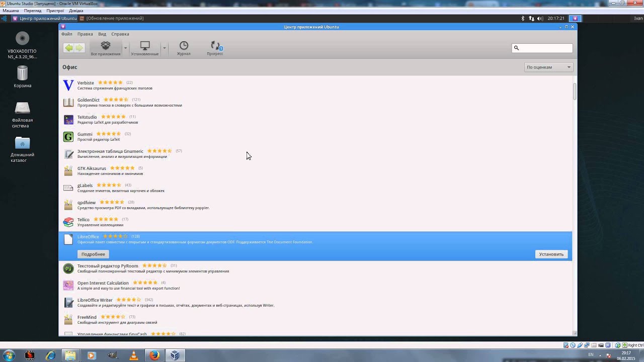Select the GoldenDict app icon
This screenshot has height=362, width=644.
[68, 103]
